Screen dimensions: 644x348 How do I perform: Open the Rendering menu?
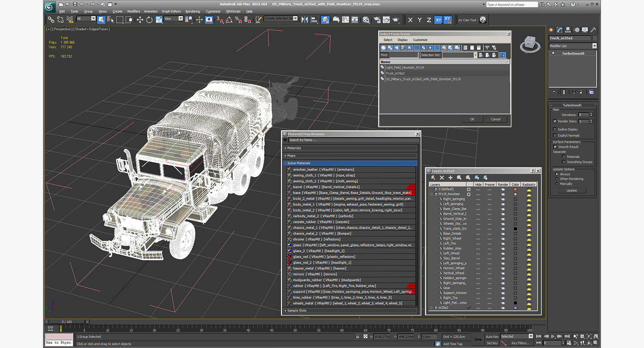(x=193, y=11)
